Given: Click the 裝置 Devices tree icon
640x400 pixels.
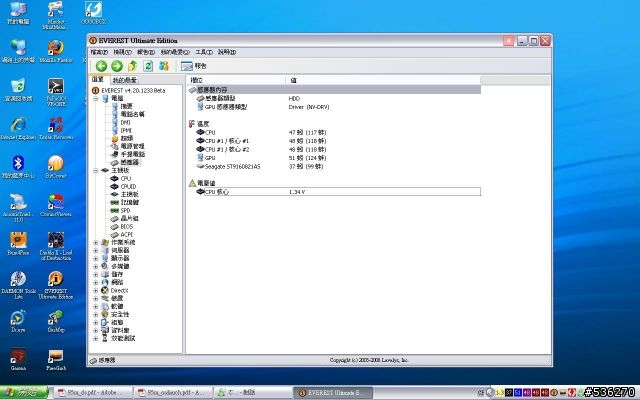Looking at the screenshot, I should click(x=105, y=298).
